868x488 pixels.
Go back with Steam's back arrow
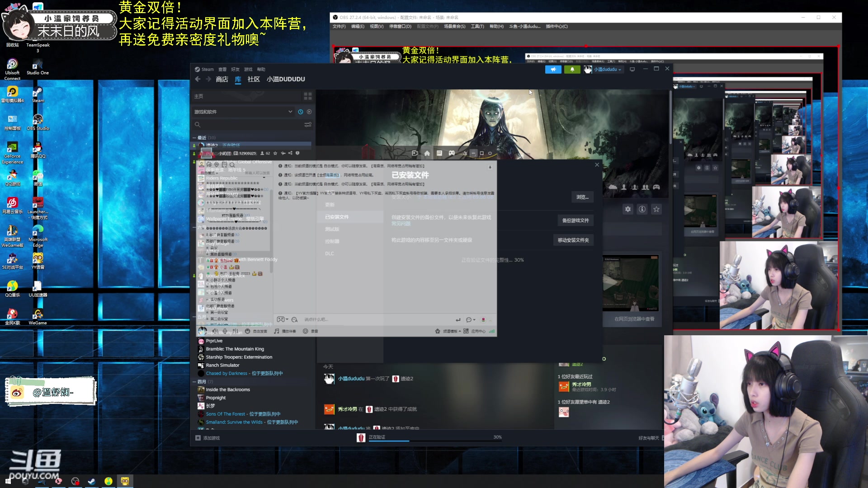198,79
